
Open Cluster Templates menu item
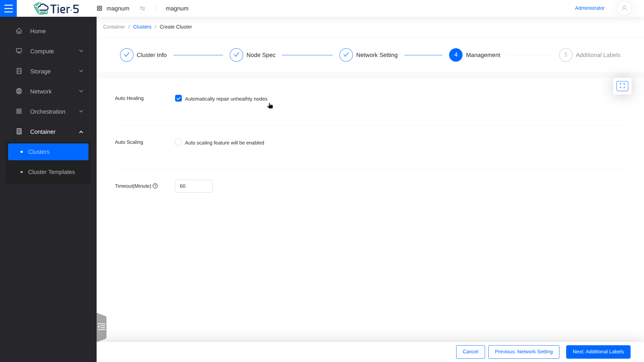pyautogui.click(x=51, y=172)
